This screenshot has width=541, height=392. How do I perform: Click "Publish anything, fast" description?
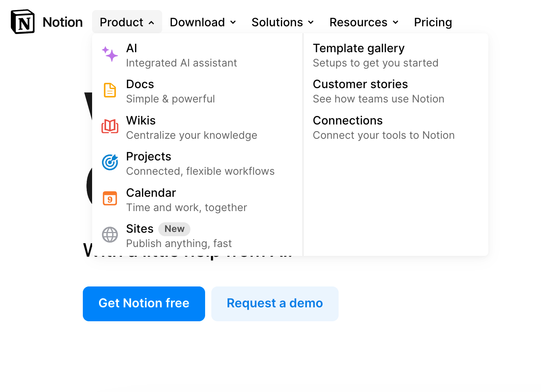[x=179, y=244]
